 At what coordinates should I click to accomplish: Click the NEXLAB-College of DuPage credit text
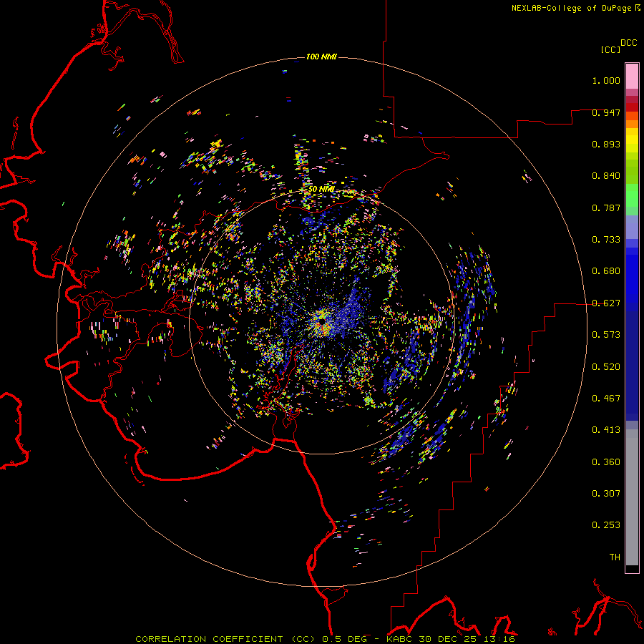571,8
